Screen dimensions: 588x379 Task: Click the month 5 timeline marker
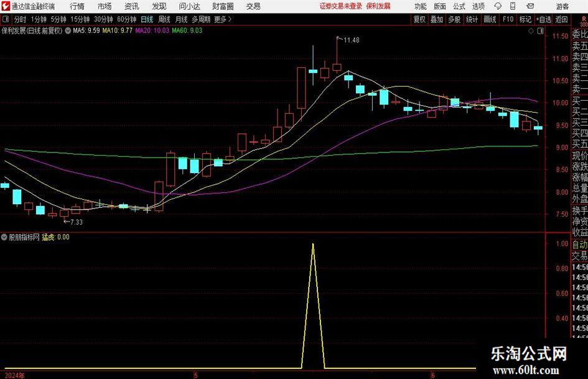pos(196,375)
